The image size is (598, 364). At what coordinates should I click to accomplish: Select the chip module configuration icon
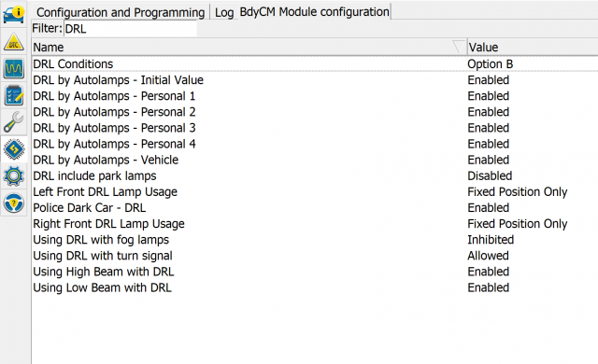coord(14,149)
